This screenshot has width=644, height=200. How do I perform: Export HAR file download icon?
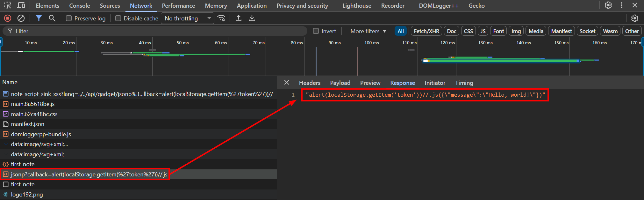click(x=252, y=18)
